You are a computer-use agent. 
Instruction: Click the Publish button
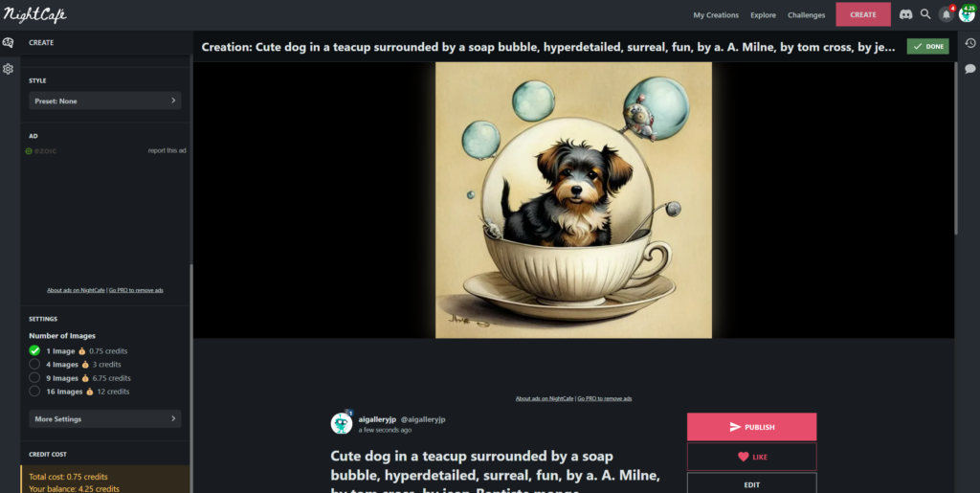pyautogui.click(x=752, y=427)
